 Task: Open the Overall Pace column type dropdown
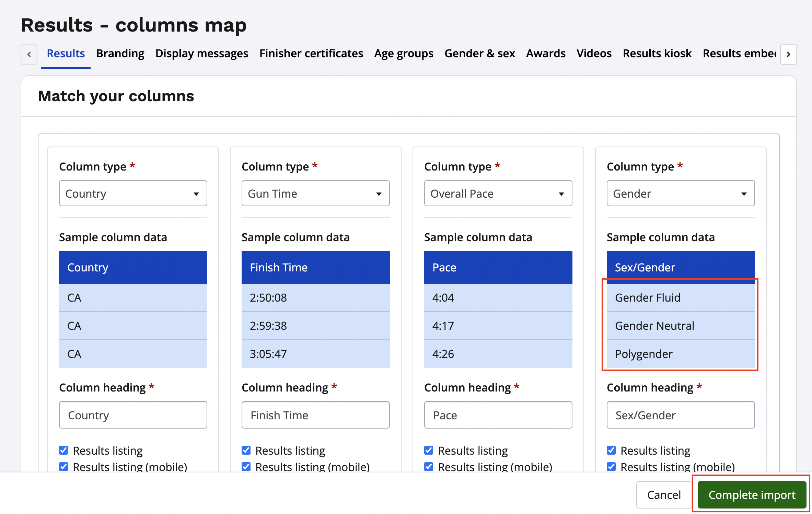[498, 194]
